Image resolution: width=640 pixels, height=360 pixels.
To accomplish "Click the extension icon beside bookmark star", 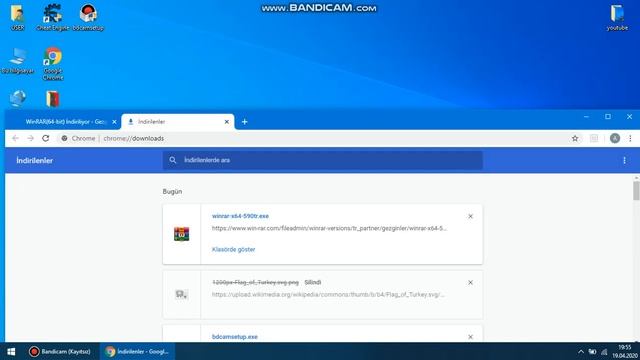I will (594, 138).
